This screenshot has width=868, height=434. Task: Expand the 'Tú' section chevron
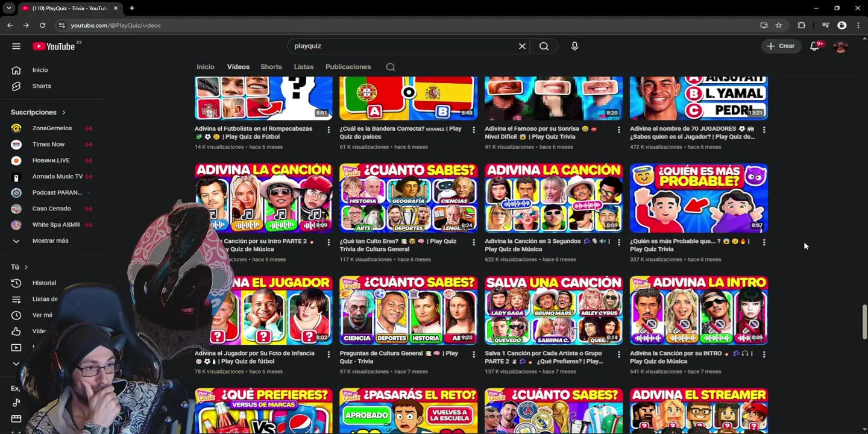(26, 267)
